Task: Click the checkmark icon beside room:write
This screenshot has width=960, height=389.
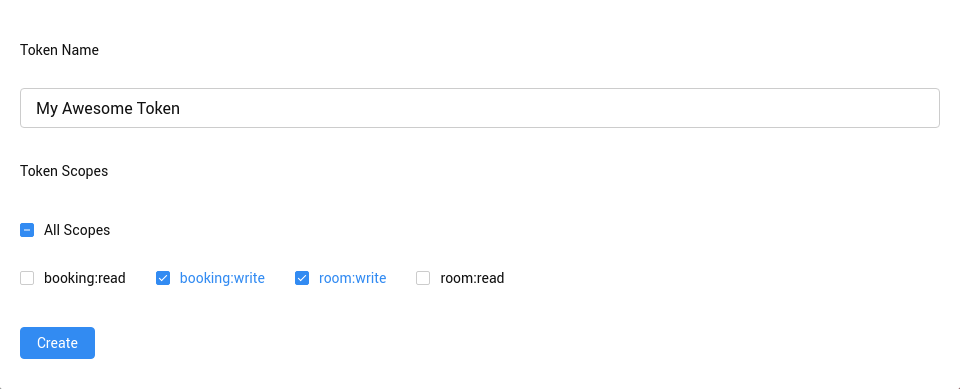Action: point(302,278)
